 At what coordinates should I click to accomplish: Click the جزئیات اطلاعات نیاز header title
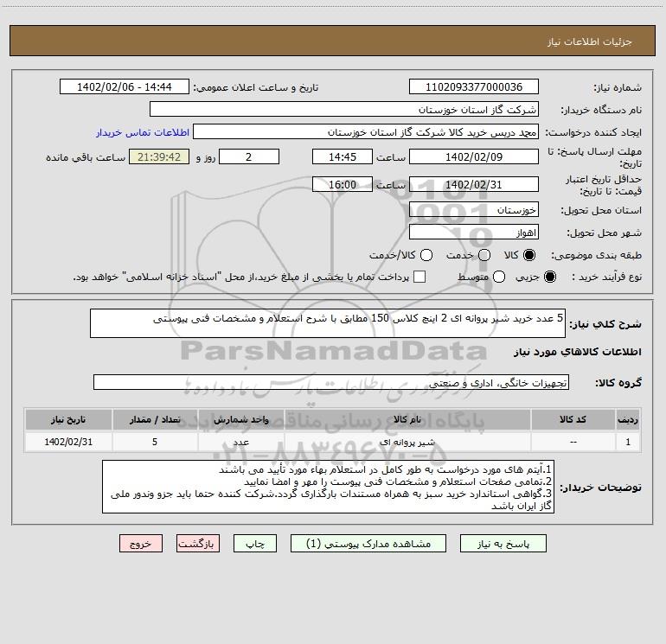click(590, 41)
